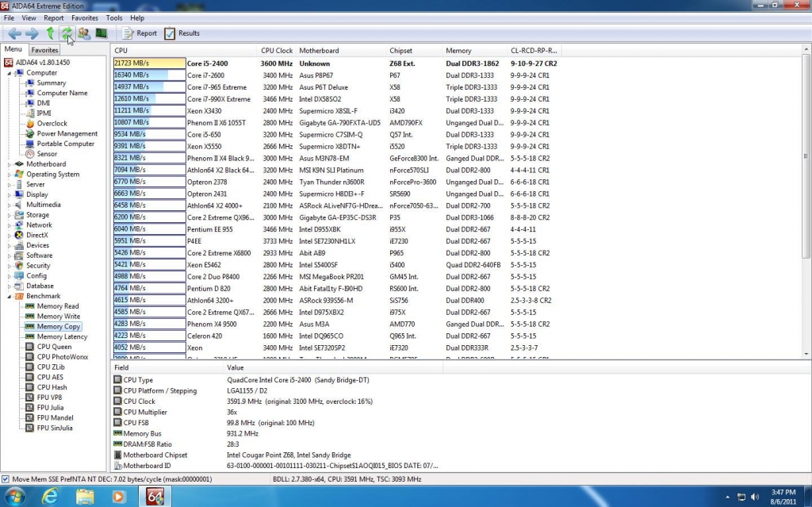The width and height of the screenshot is (812, 507).
Task: Open the system monitor graph icon
Action: pos(101,33)
